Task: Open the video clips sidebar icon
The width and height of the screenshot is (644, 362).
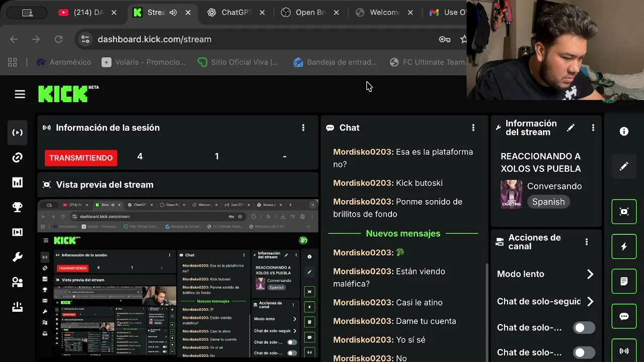Action: (x=18, y=232)
